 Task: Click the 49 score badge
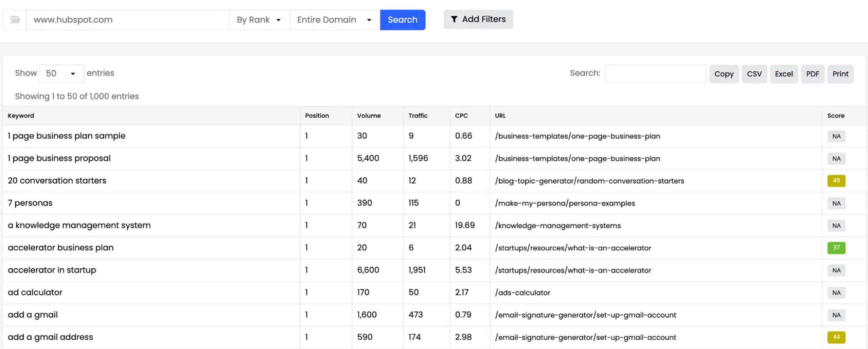coord(836,181)
